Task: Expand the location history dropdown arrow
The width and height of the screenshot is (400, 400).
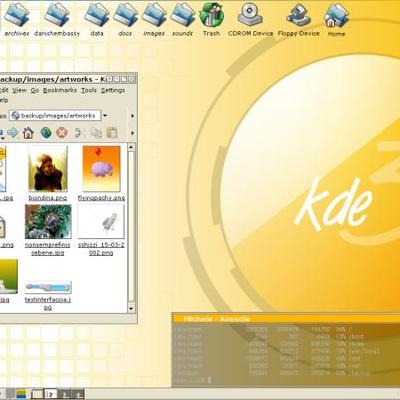Action: click(105, 116)
